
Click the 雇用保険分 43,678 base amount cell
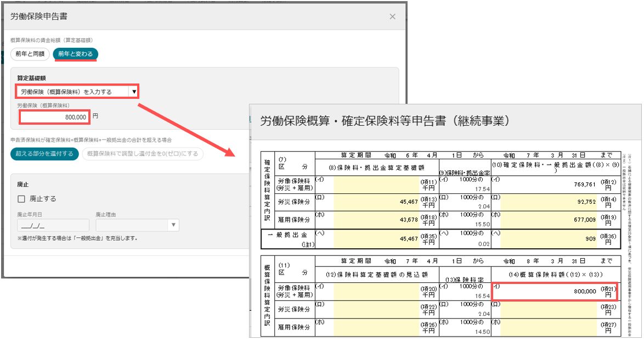pyautogui.click(x=376, y=220)
